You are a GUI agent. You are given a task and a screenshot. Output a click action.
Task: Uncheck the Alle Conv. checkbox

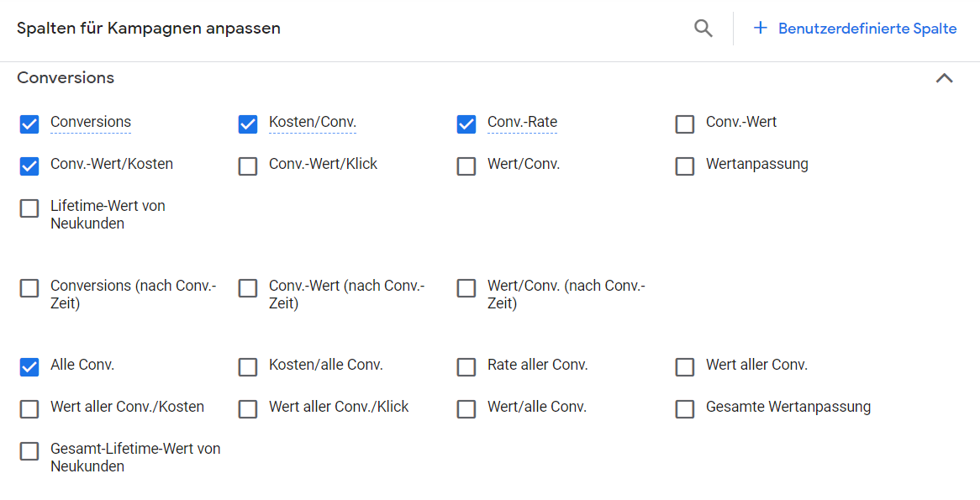click(29, 367)
